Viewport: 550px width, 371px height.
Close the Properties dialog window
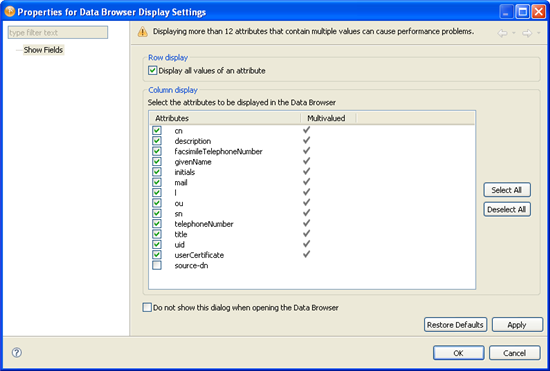tap(538, 12)
